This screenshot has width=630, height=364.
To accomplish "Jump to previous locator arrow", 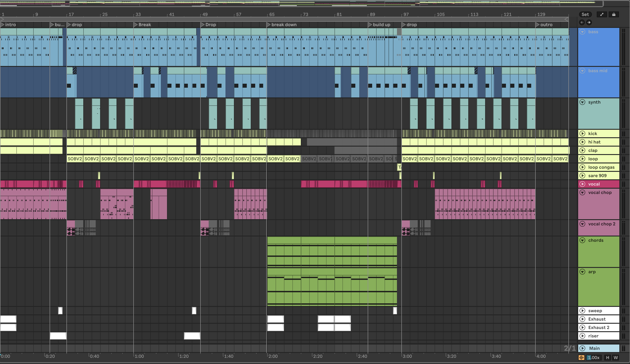I will 582,23.
